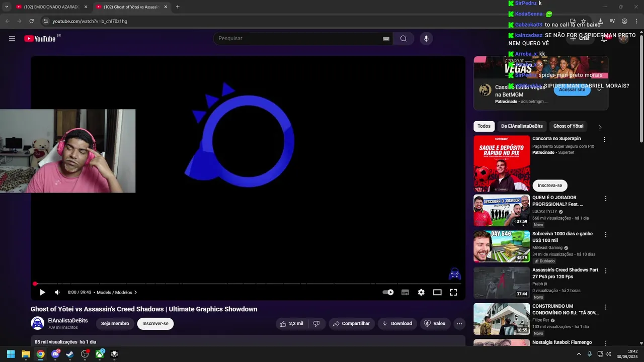This screenshot has width=644, height=362.
Task: Start voice search with microphone icon
Action: point(426,39)
